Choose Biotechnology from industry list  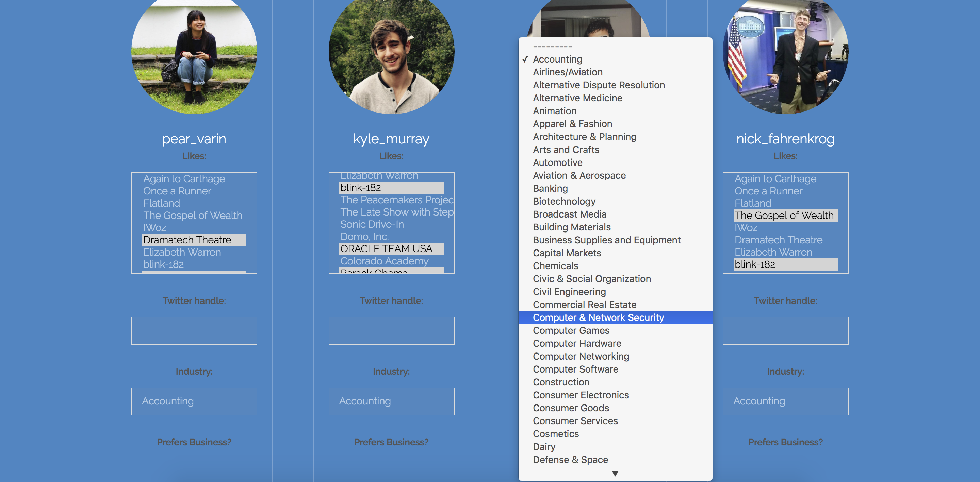pos(564,202)
